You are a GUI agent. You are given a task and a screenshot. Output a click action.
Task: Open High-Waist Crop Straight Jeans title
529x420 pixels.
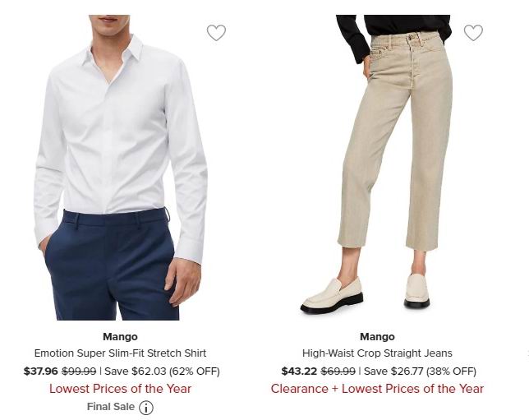377,353
